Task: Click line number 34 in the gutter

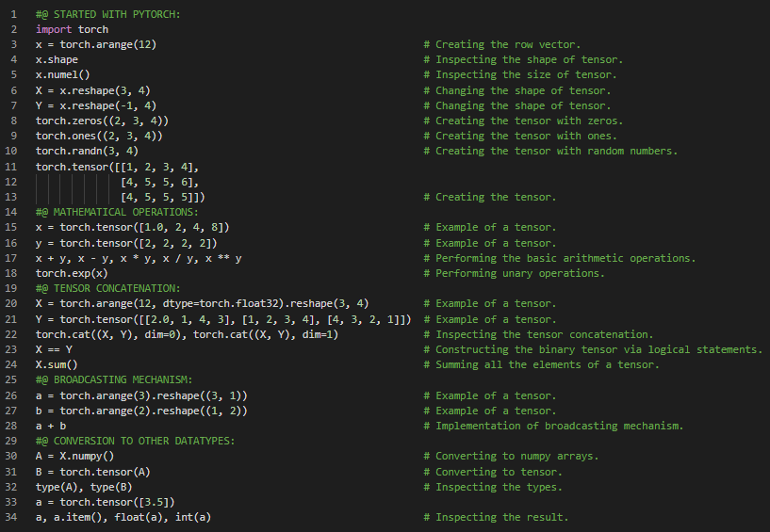Action: [x=11, y=517]
